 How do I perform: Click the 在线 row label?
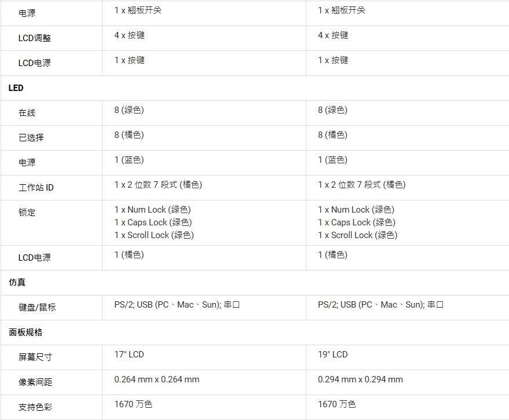[x=27, y=113]
